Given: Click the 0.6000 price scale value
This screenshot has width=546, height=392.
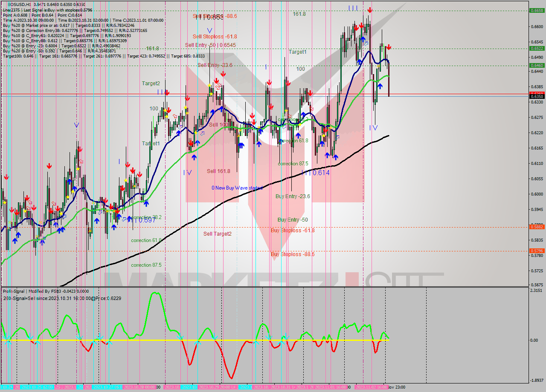Looking at the screenshot, I should (x=536, y=194).
